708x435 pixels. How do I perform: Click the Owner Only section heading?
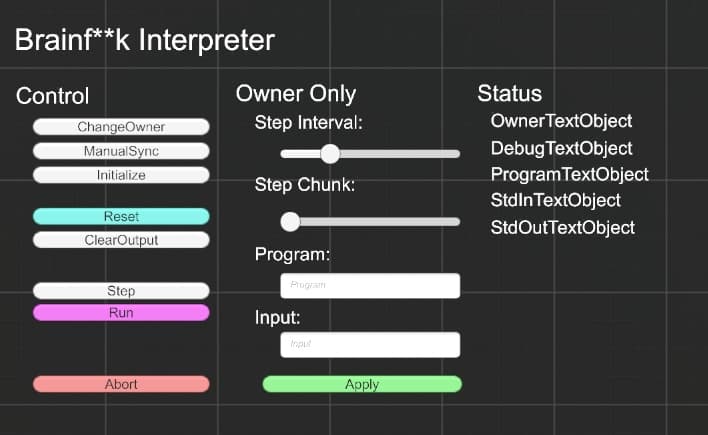pyautogui.click(x=295, y=94)
